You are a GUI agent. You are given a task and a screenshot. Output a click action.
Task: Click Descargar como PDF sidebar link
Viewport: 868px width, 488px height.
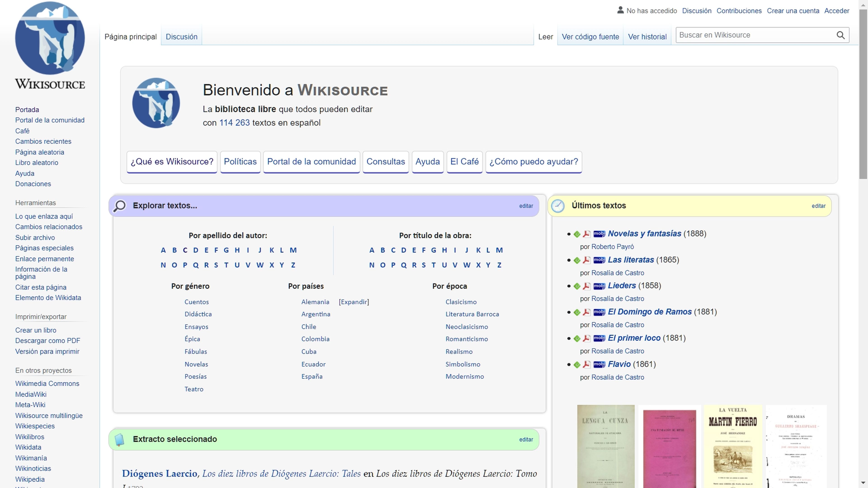[47, 341]
